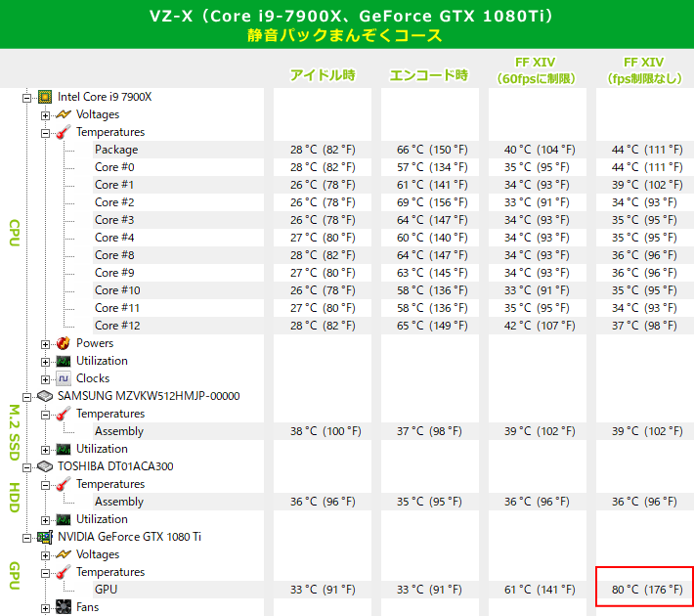694x616 pixels.
Task: Click Package encode value 66 °C (150 °F)
Action: click(432, 150)
